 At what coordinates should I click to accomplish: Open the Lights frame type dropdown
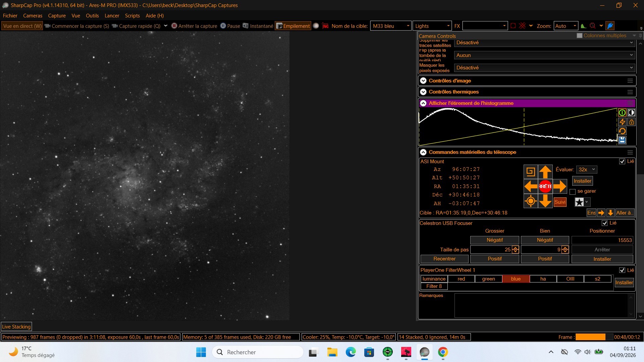coord(432,26)
